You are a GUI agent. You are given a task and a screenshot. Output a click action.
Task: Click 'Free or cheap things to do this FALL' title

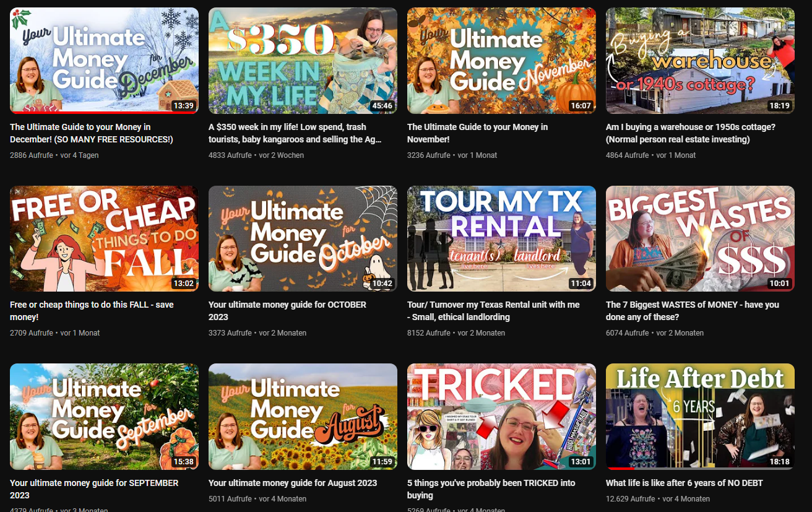pyautogui.click(x=92, y=311)
